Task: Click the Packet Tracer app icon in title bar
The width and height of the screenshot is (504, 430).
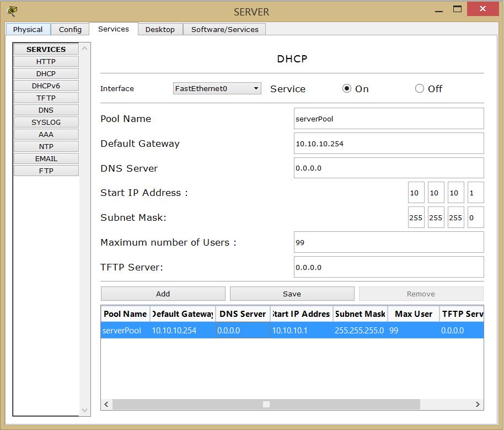Action: (x=12, y=11)
